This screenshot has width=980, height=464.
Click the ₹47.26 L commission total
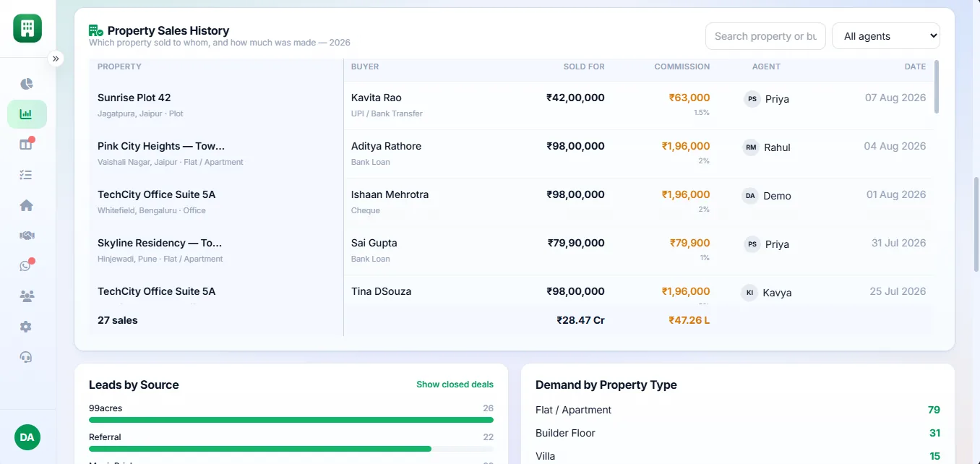click(689, 320)
